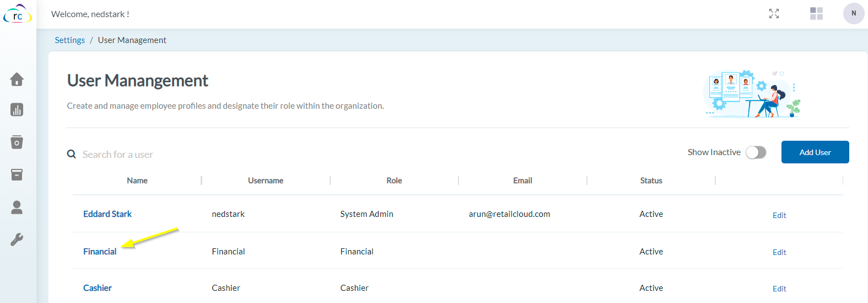This screenshot has height=303, width=868.
Task: Click the User Manangement page heading
Action: [138, 81]
